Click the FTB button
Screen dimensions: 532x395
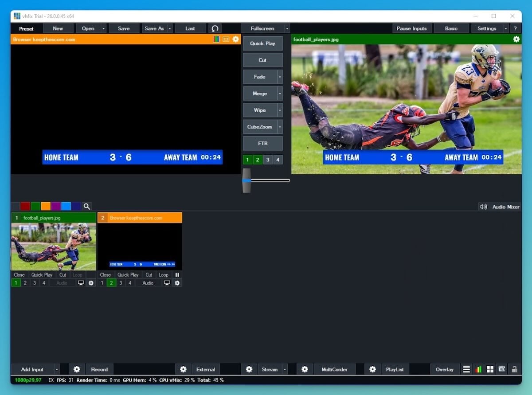point(262,143)
